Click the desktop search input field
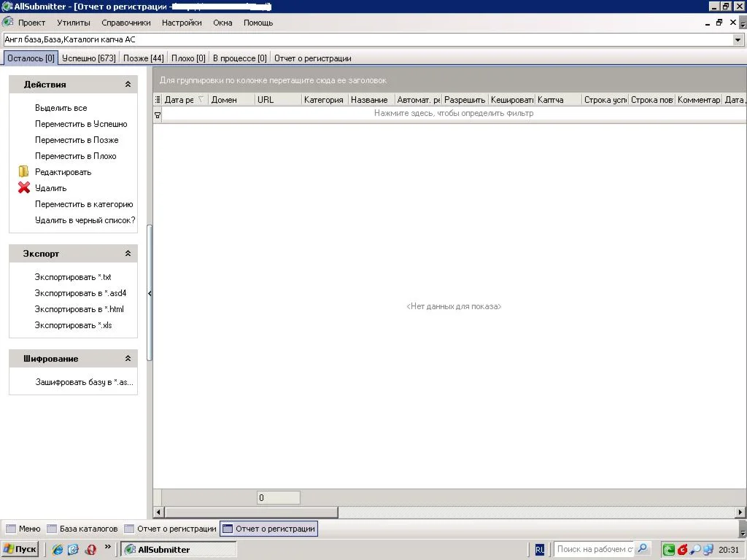This screenshot has width=747, height=560. point(595,549)
